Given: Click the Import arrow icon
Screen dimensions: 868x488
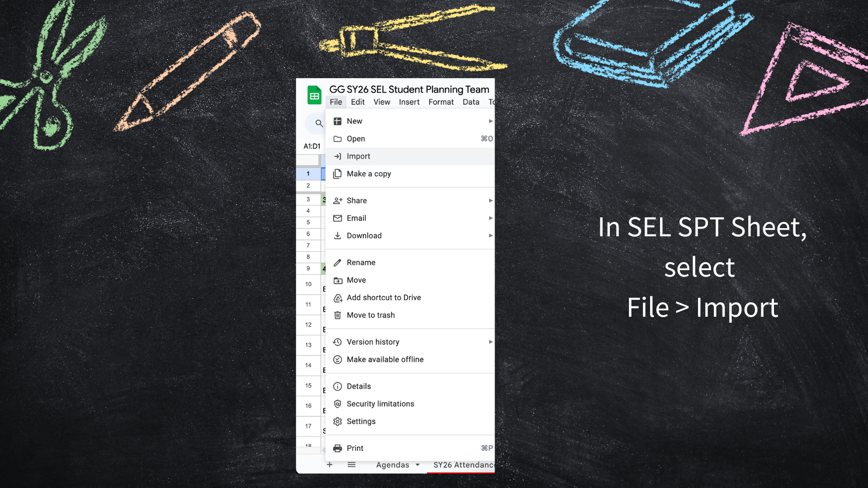Looking at the screenshot, I should pos(337,156).
